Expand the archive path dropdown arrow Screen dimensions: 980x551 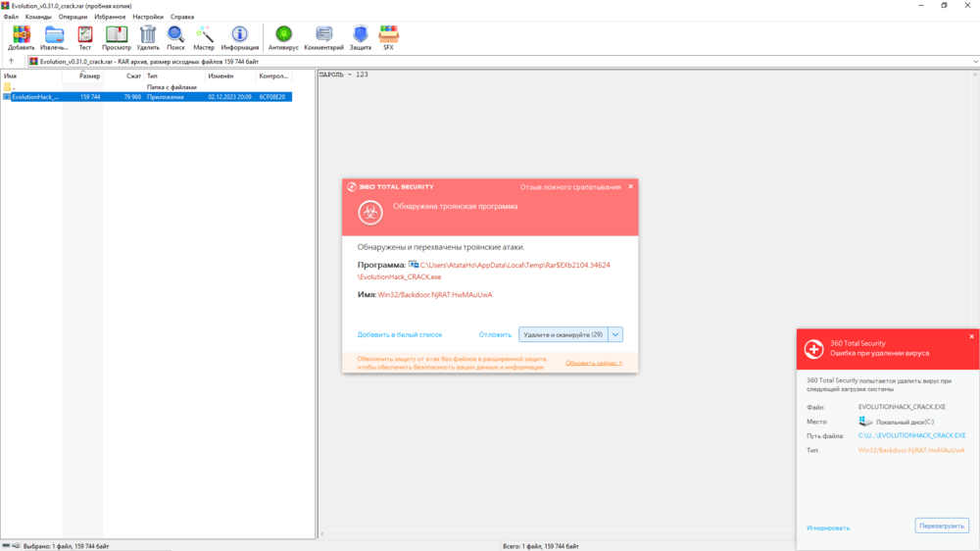pos(975,62)
